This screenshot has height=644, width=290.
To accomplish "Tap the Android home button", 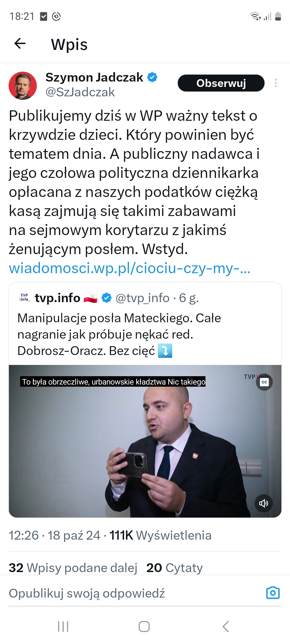I will pyautogui.click(x=144, y=627).
